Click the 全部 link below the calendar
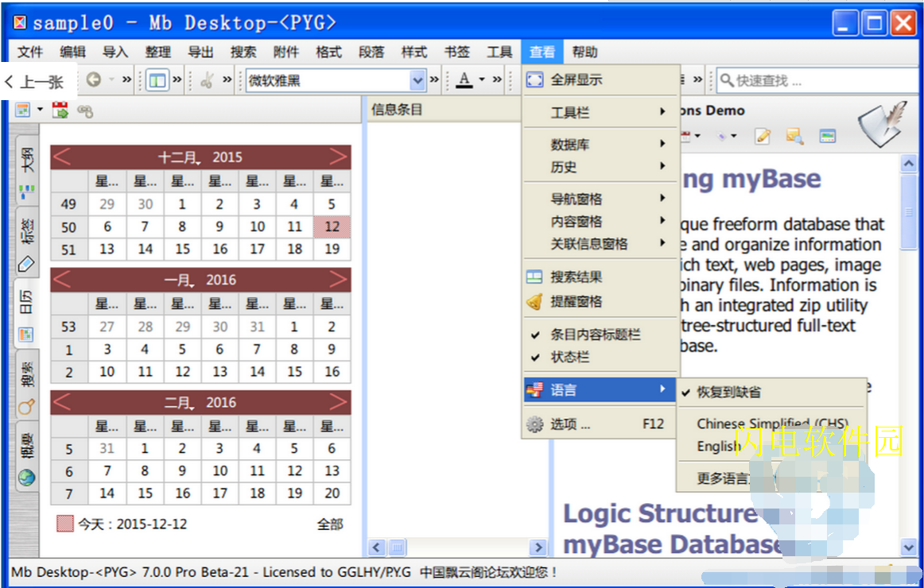Image resolution: width=924 pixels, height=588 pixels. click(330, 524)
